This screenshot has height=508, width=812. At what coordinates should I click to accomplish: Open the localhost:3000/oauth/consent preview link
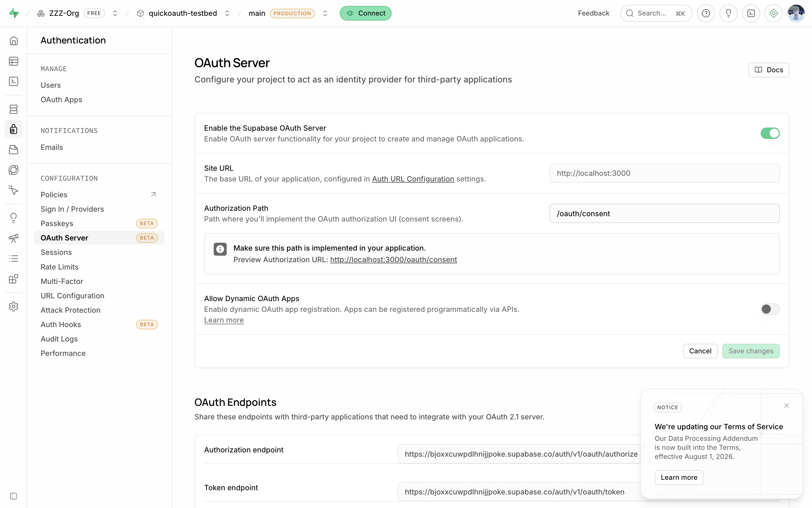pos(394,260)
